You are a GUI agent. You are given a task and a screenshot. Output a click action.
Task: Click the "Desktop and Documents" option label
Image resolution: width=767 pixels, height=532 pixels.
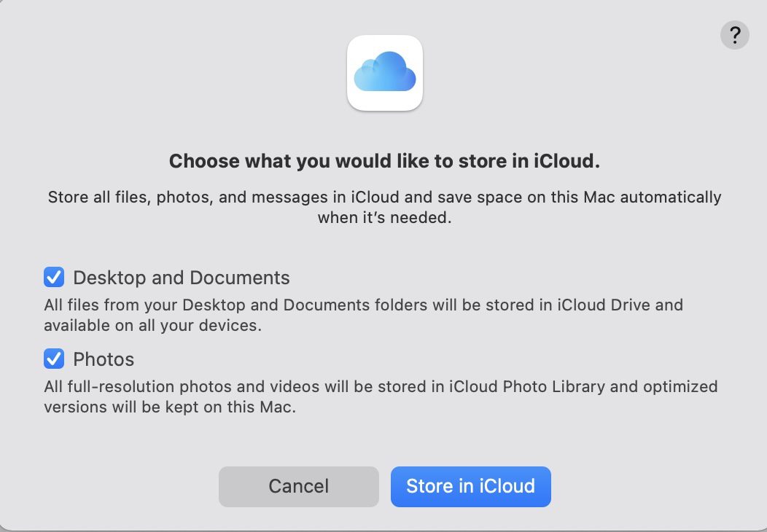[x=182, y=278]
